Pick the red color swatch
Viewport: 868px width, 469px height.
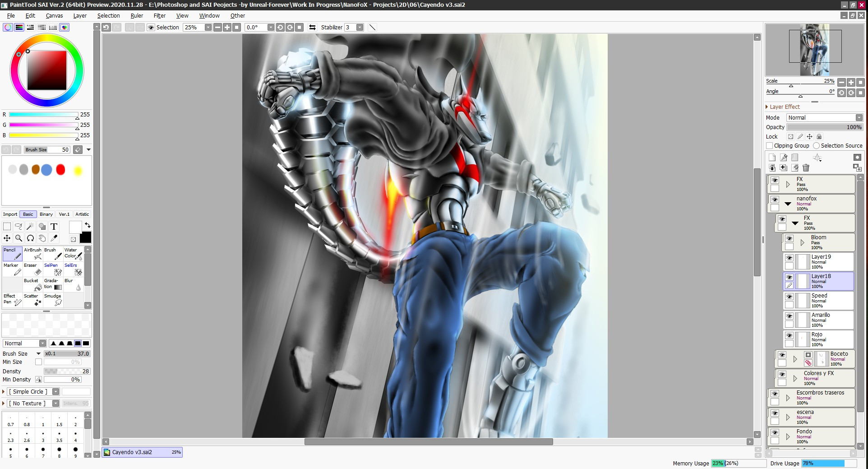tap(60, 170)
